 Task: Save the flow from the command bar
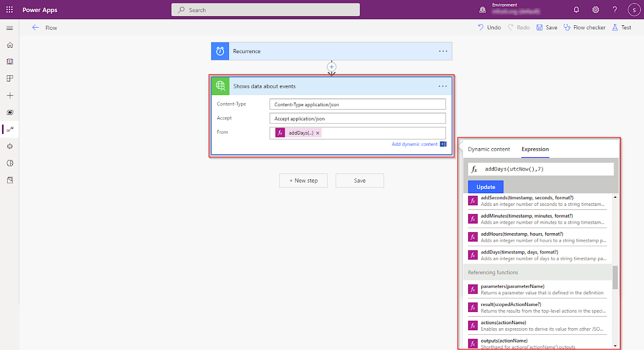547,27
